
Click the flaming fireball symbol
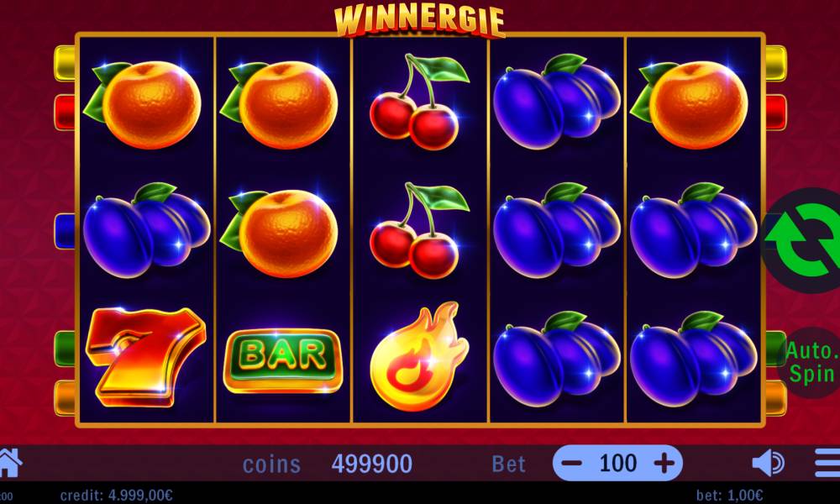click(419, 357)
